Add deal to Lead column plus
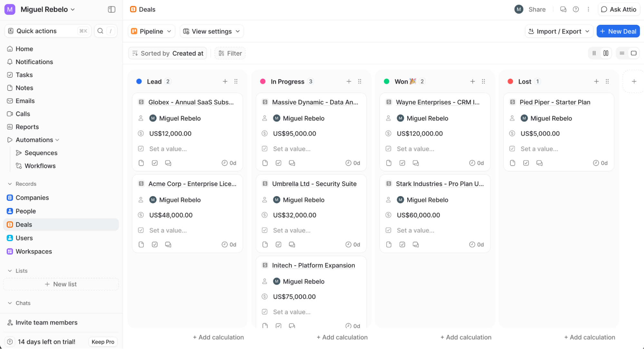The image size is (644, 349). click(225, 81)
